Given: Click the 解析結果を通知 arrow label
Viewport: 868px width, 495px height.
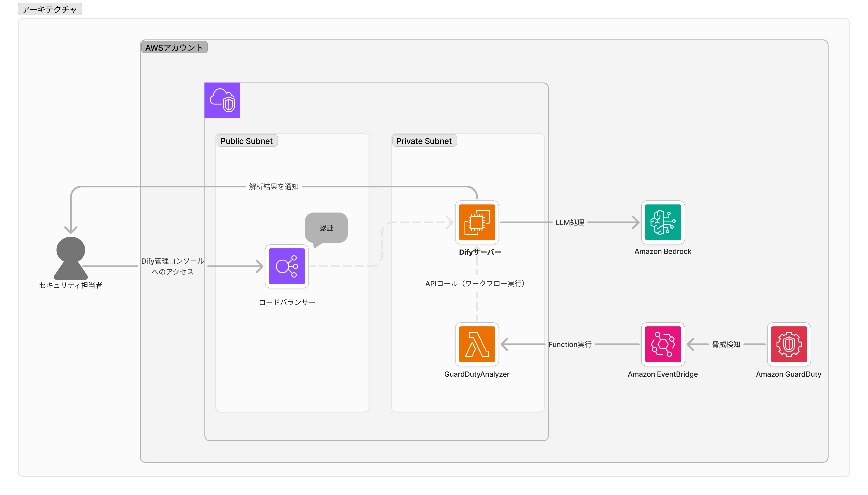Looking at the screenshot, I should click(273, 186).
